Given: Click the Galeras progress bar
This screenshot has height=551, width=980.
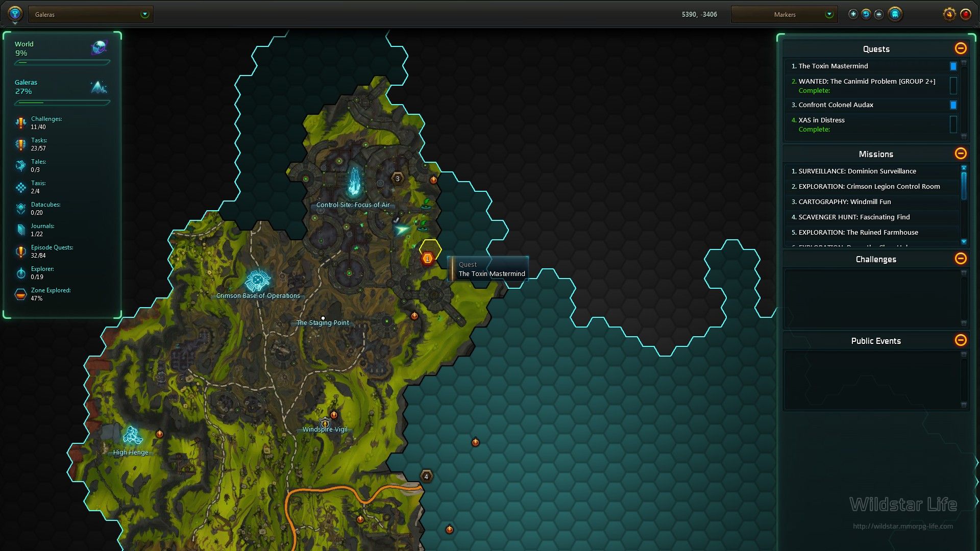Looking at the screenshot, I should pos(62,103).
